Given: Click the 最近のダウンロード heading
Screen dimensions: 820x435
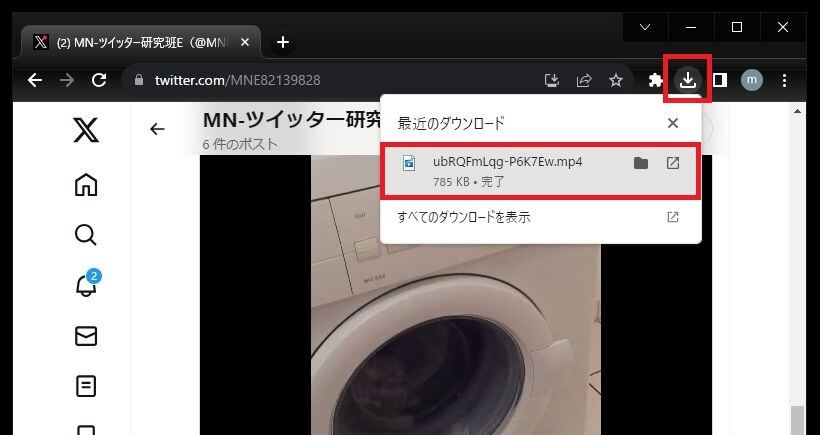Looking at the screenshot, I should [x=451, y=123].
